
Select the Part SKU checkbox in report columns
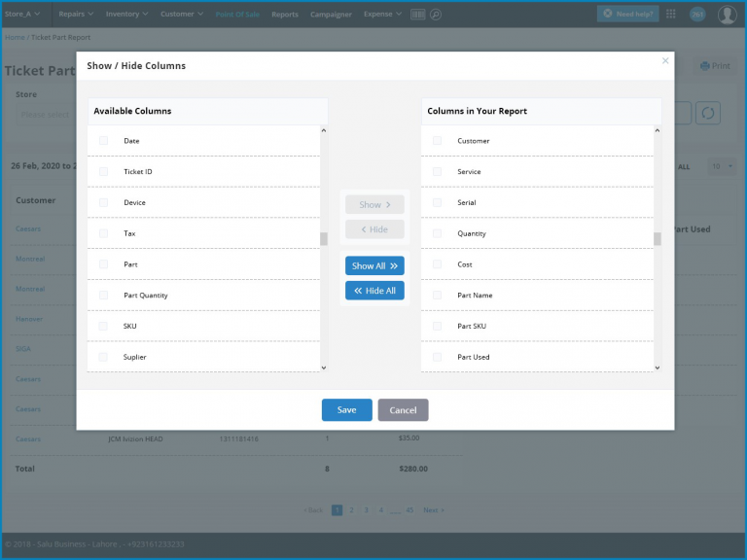[438, 327]
